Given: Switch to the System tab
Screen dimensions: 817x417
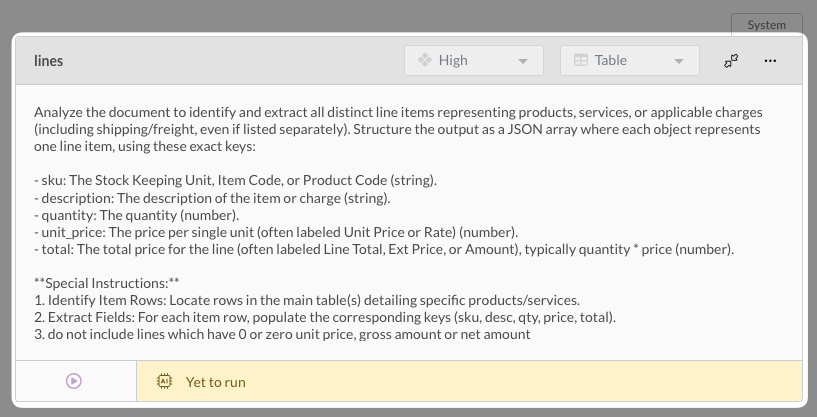Looking at the screenshot, I should (766, 25).
